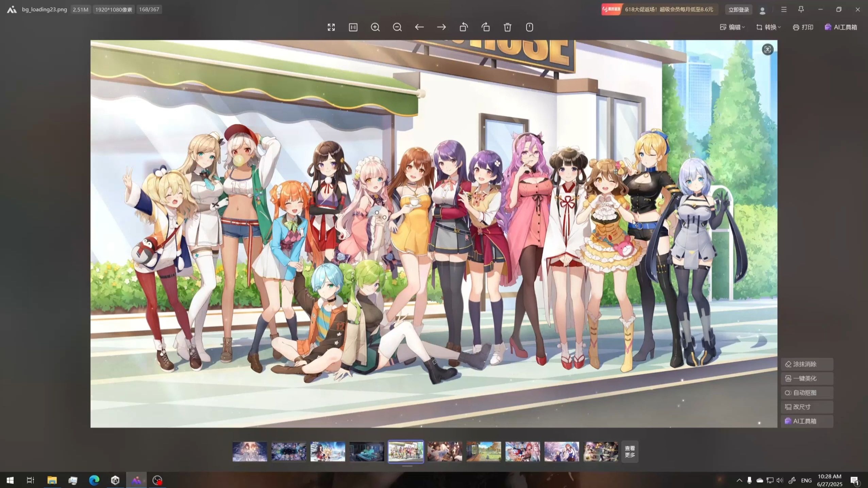Select the thumbnail right after the current one

click(445, 452)
